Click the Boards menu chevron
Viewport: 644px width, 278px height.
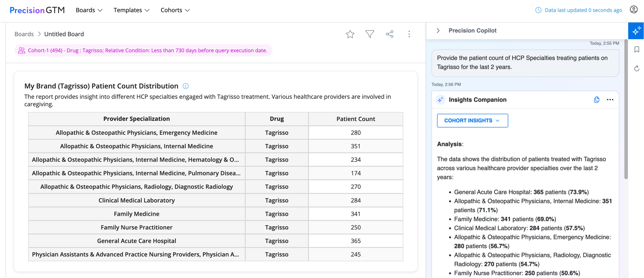pos(100,10)
